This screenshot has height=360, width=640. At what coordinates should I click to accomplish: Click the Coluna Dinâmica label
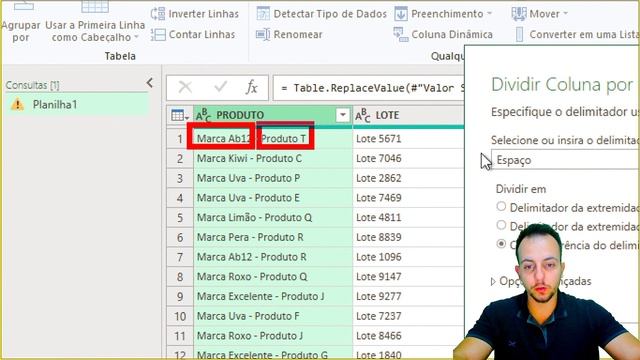452,35
